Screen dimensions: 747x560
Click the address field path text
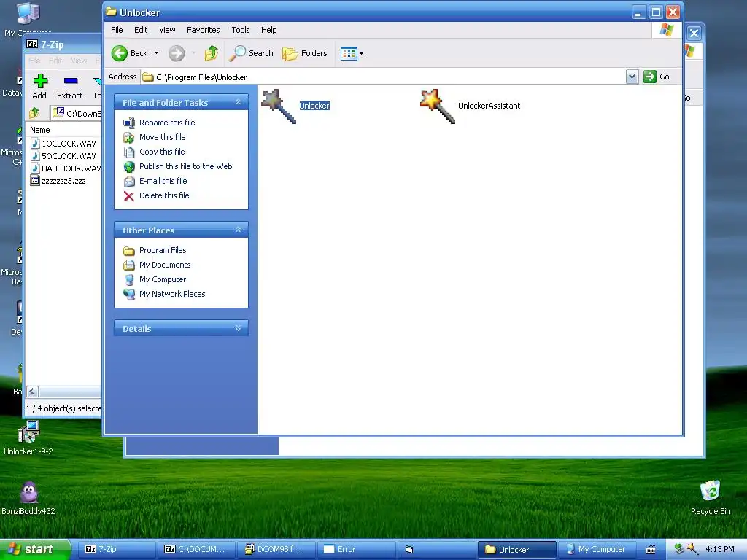pyautogui.click(x=201, y=77)
